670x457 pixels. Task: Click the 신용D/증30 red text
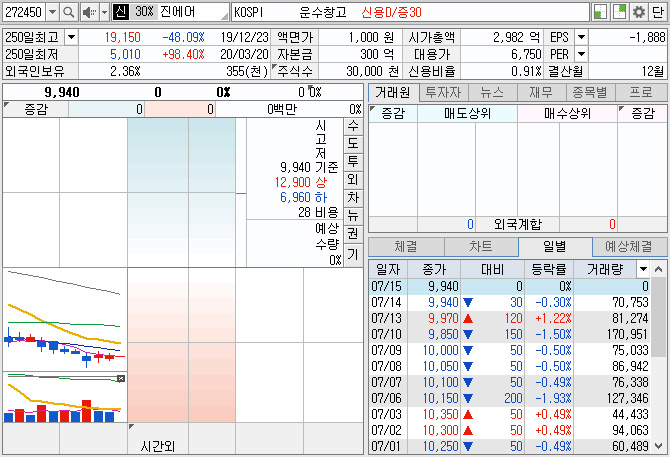pos(391,12)
